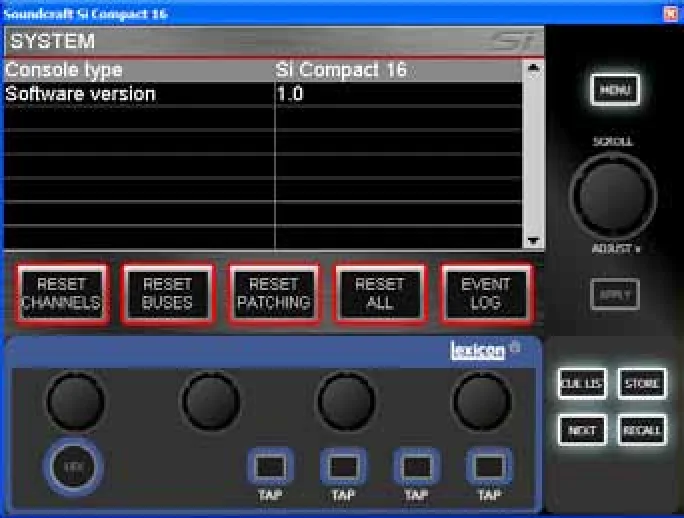Image resolution: width=684 pixels, height=518 pixels.
Task: Toggle the third TAP tempo button
Action: click(x=416, y=467)
